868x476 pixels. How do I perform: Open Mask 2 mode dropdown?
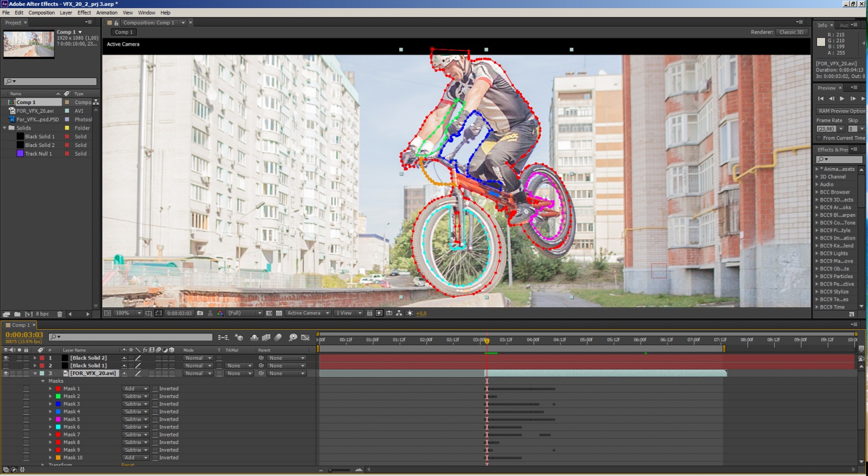point(135,396)
